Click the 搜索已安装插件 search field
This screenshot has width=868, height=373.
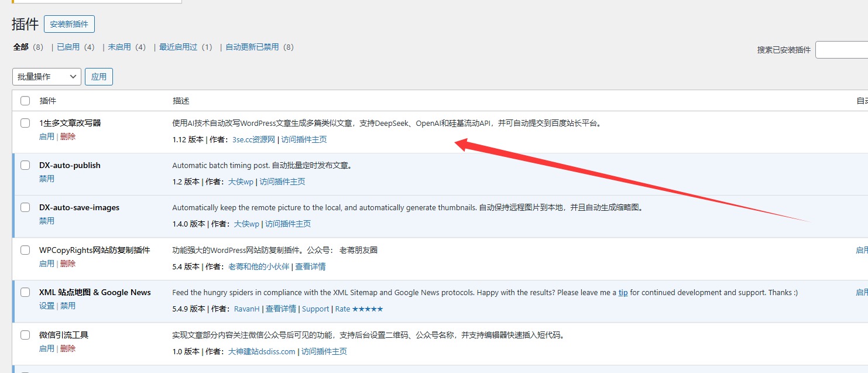[843, 49]
